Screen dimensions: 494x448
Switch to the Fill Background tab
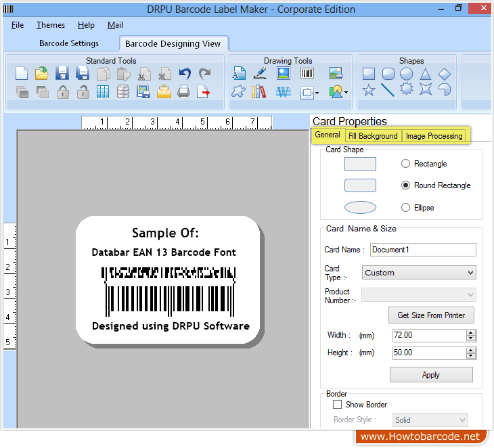pyautogui.click(x=373, y=136)
